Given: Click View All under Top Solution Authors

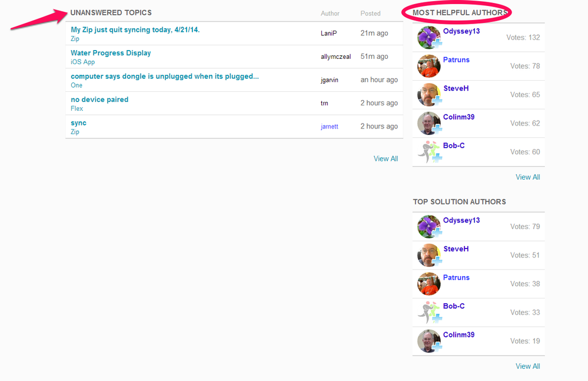Looking at the screenshot, I should 527,366.
